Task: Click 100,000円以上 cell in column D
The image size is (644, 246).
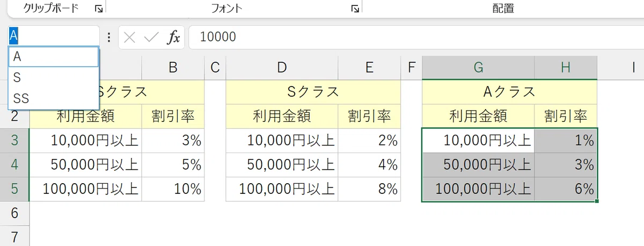Action: click(x=282, y=189)
